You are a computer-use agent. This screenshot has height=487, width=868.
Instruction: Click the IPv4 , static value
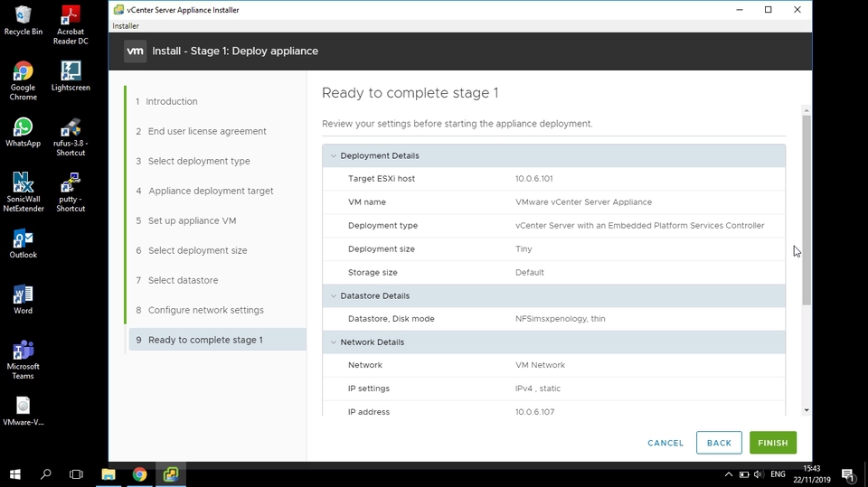click(537, 389)
